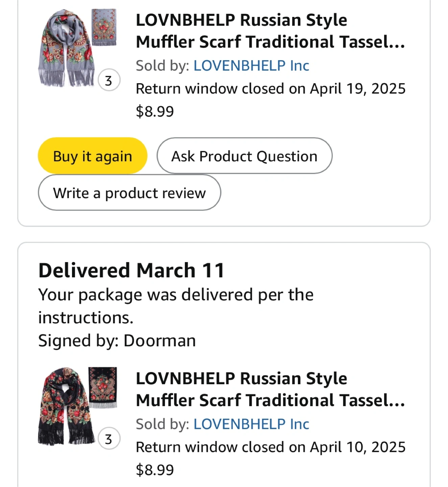Tap quantity badge 3 on black scarf
The height and width of the screenshot is (487, 448).
click(x=109, y=439)
